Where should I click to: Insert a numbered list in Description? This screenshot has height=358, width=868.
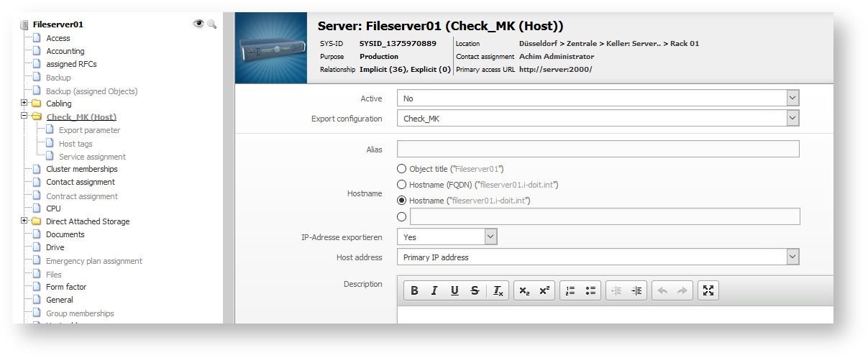pyautogui.click(x=570, y=290)
